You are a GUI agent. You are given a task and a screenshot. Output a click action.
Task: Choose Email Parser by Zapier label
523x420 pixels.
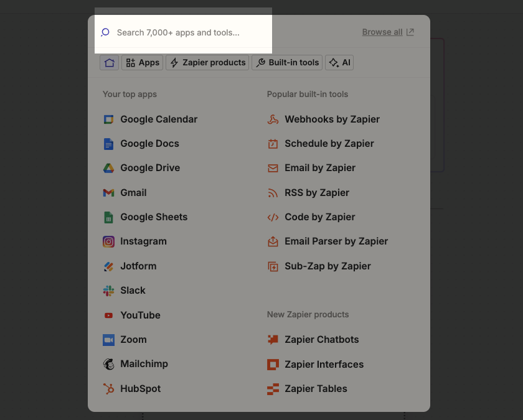(x=336, y=241)
